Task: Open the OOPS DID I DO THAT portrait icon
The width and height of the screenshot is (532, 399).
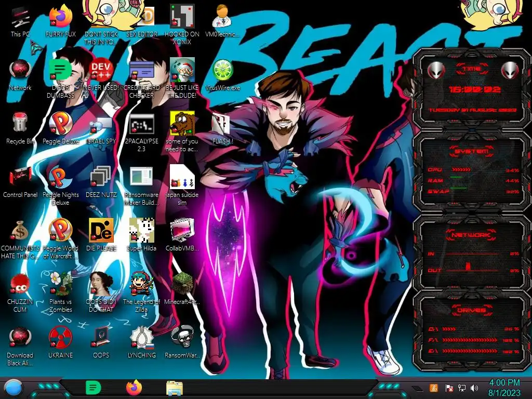Action: pos(101,292)
